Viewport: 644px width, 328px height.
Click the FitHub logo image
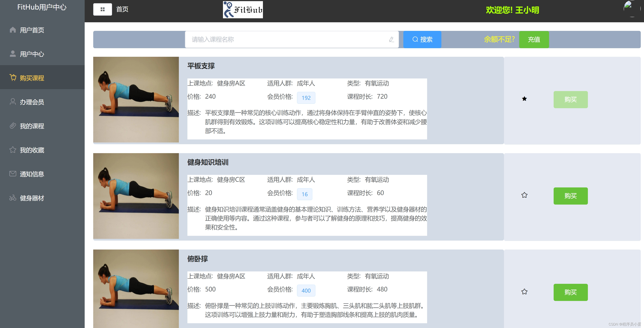click(243, 10)
